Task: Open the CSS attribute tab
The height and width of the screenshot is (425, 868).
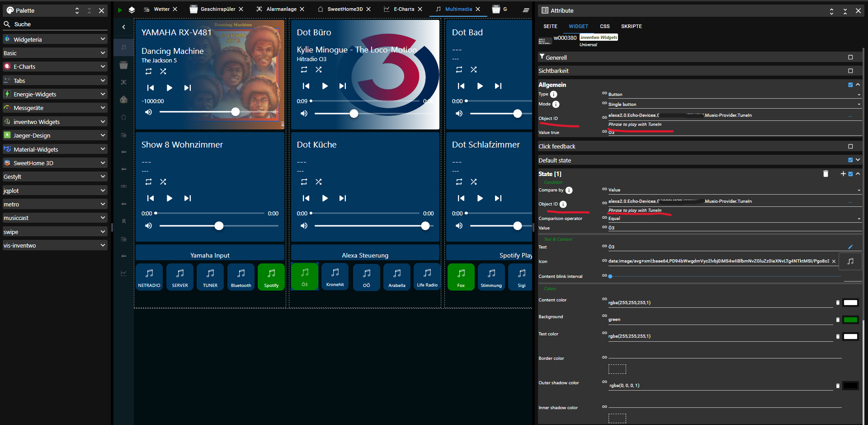Action: tap(604, 26)
